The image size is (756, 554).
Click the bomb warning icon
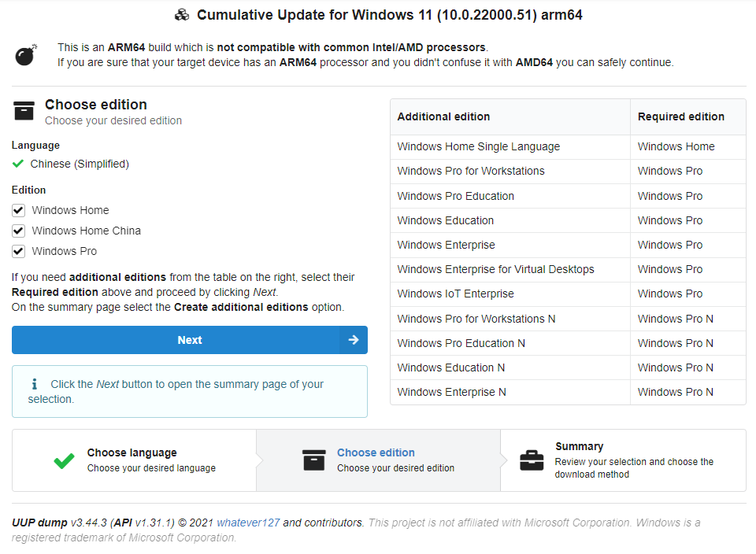[26, 55]
